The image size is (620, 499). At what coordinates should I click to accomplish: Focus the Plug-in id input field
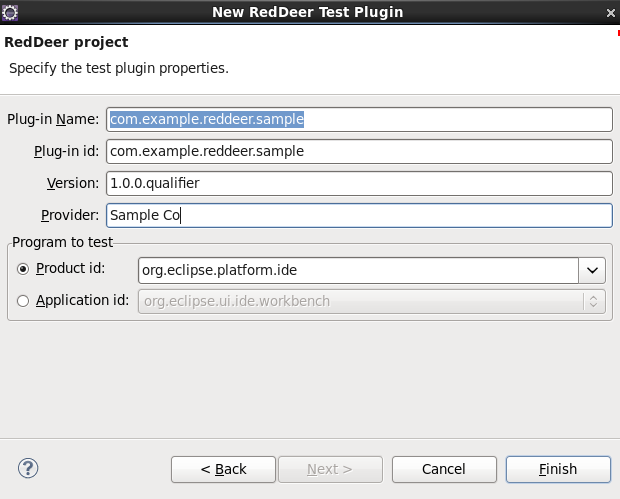[x=358, y=151]
